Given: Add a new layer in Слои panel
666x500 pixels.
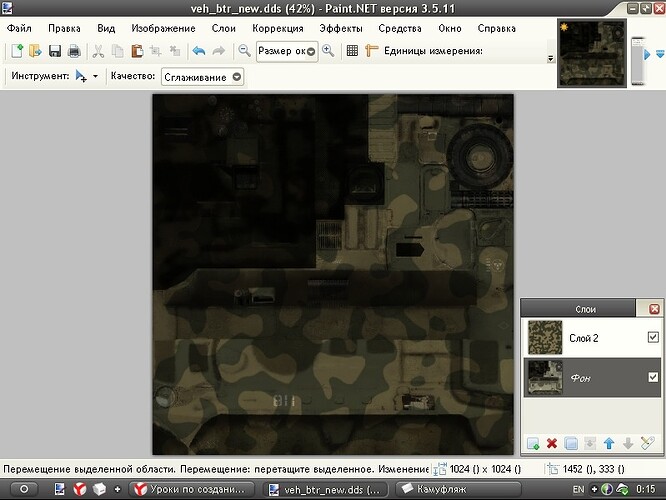Looking at the screenshot, I should coord(533,443).
